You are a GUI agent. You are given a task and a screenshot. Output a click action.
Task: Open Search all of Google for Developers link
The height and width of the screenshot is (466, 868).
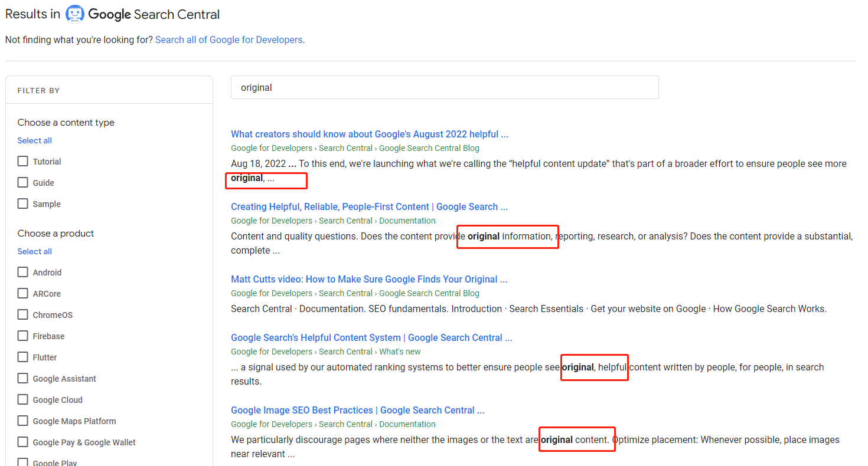[x=229, y=40]
